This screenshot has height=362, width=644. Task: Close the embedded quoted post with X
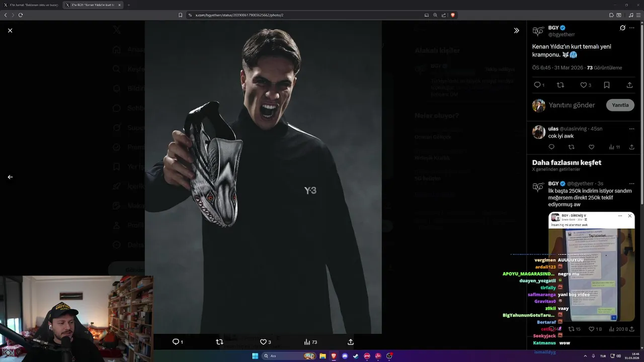coord(629,216)
